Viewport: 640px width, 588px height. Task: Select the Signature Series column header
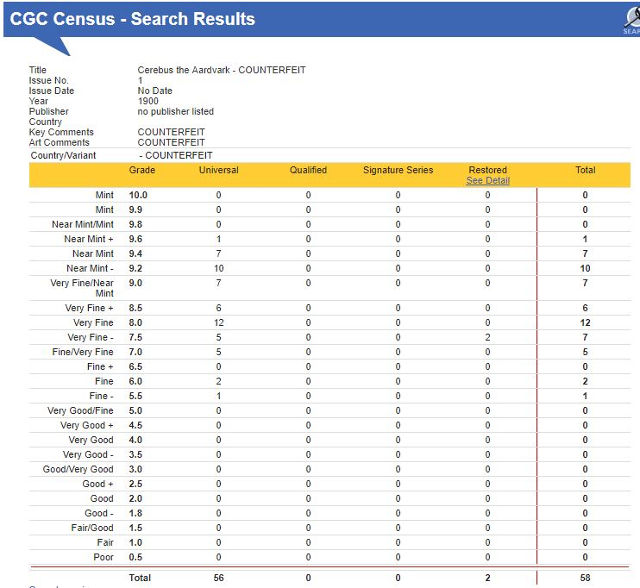click(398, 170)
